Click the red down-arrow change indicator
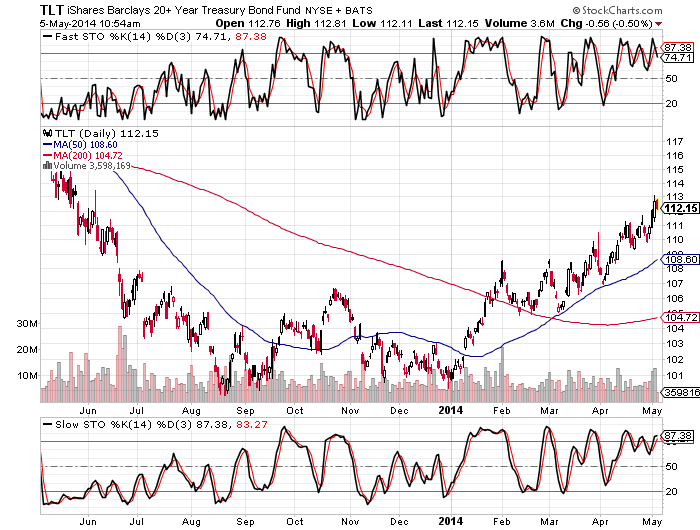The image size is (700, 530). coord(659,24)
